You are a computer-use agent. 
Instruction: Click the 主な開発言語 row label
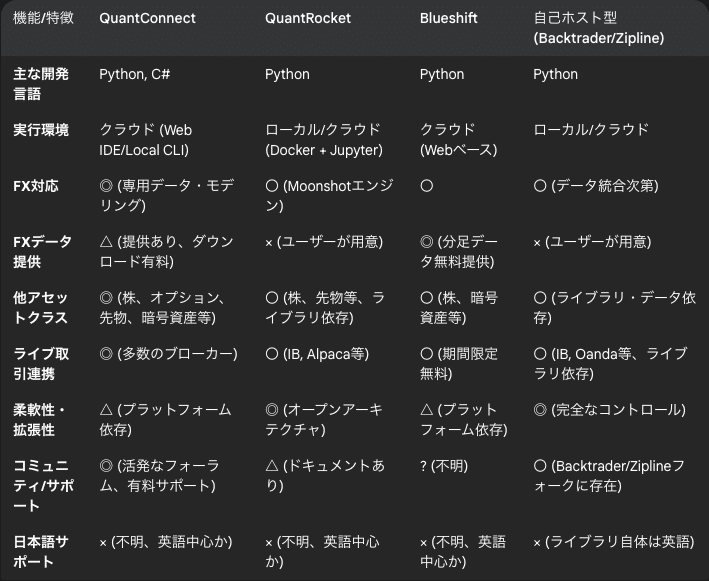coord(41,84)
